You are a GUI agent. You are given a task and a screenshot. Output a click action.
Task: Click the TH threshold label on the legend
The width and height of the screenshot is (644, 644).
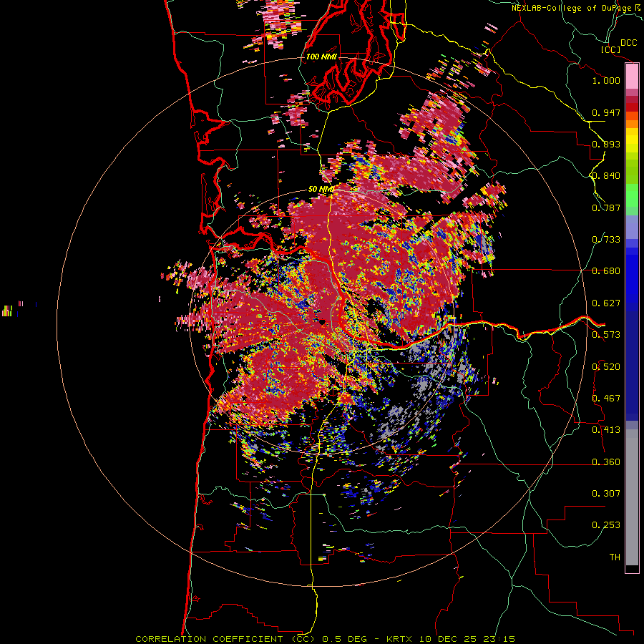click(615, 557)
